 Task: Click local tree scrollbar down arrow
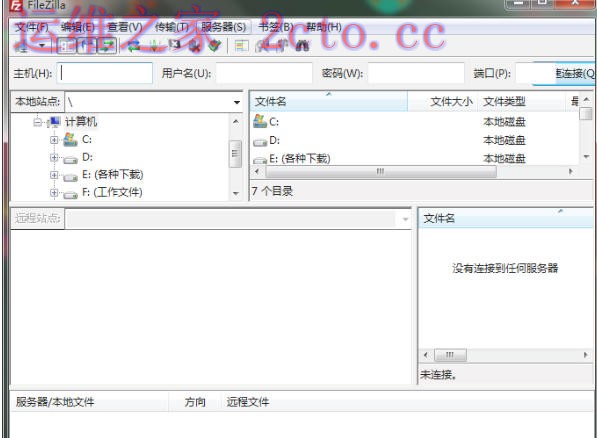tap(236, 193)
